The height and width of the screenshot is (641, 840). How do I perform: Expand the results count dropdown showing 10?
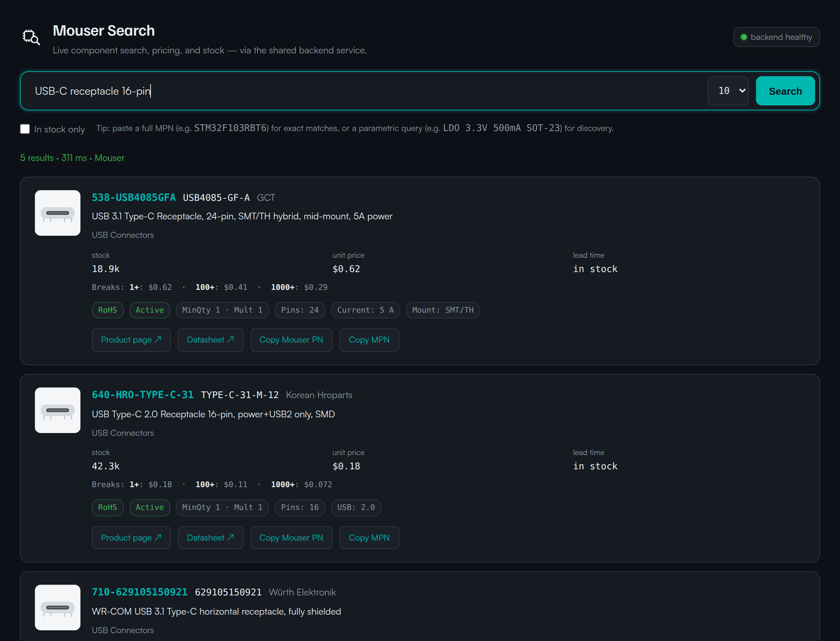pyautogui.click(x=728, y=91)
